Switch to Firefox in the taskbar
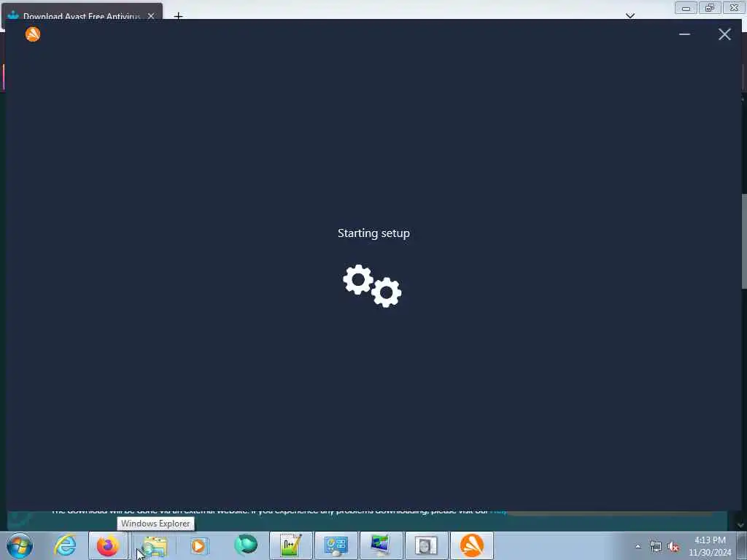 click(108, 545)
